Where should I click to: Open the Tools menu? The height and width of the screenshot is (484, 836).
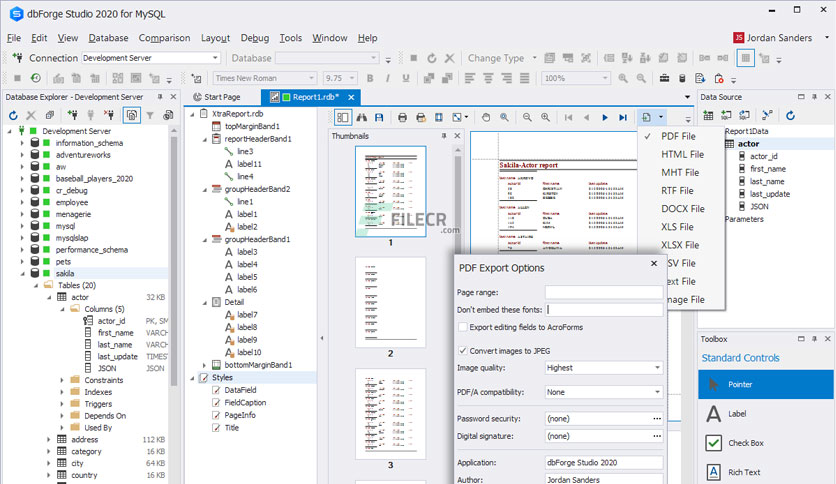tap(291, 38)
